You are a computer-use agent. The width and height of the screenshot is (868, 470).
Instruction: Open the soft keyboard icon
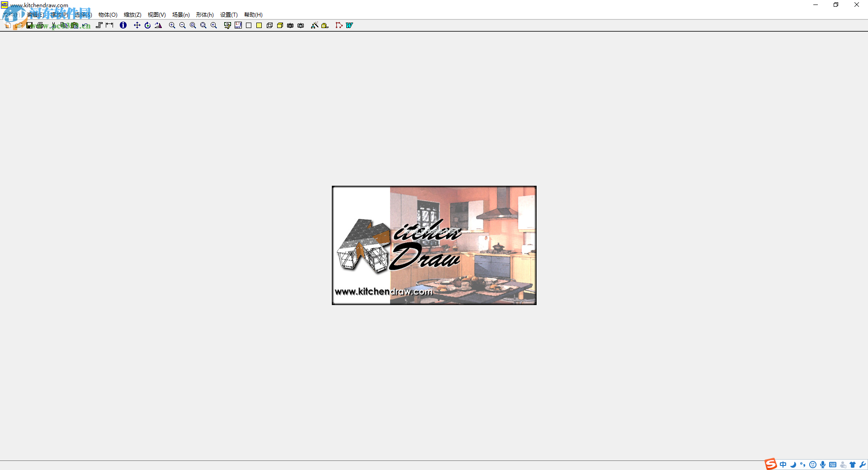pyautogui.click(x=833, y=465)
